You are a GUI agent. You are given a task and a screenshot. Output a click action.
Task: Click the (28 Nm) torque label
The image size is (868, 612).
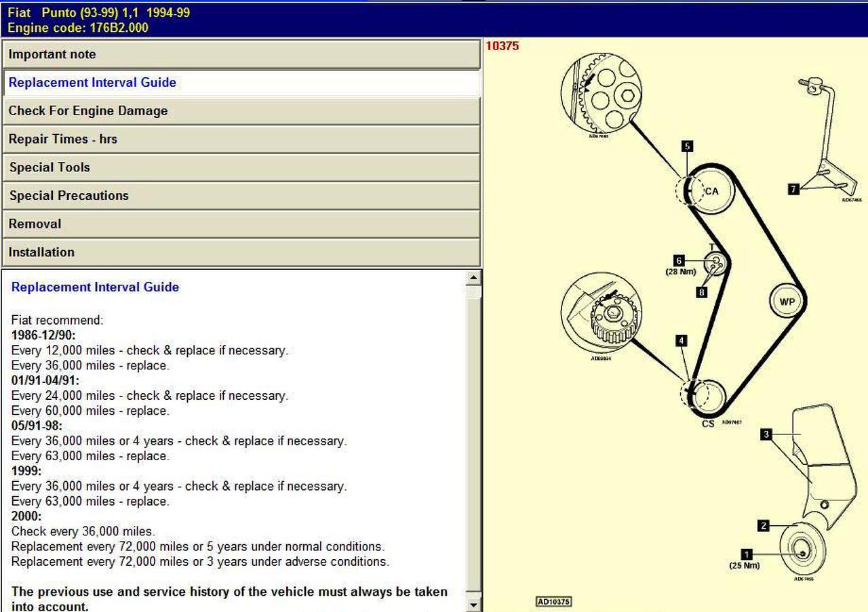pyautogui.click(x=680, y=272)
